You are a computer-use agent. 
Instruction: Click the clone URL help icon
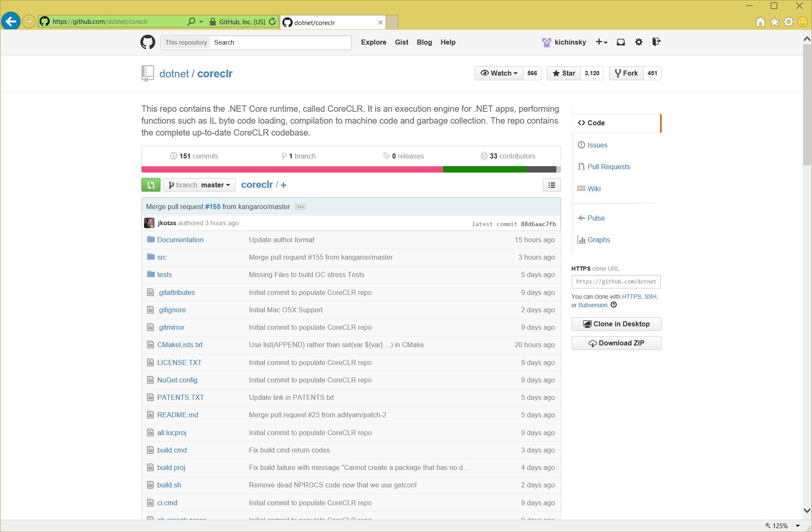tap(614, 305)
